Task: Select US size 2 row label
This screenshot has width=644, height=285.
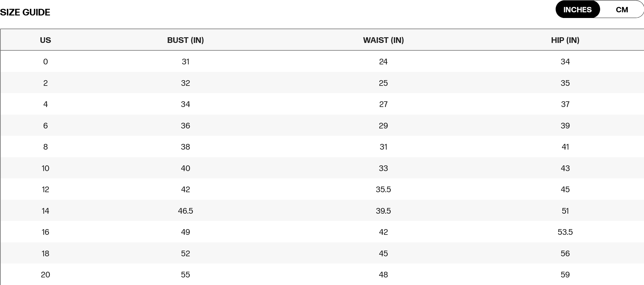Action: point(45,83)
